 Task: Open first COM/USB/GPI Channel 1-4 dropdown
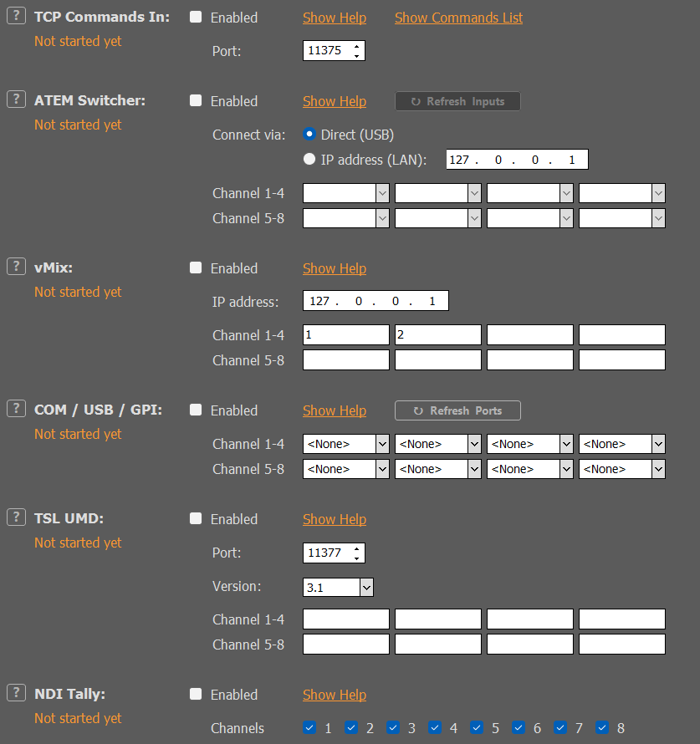[346, 444]
